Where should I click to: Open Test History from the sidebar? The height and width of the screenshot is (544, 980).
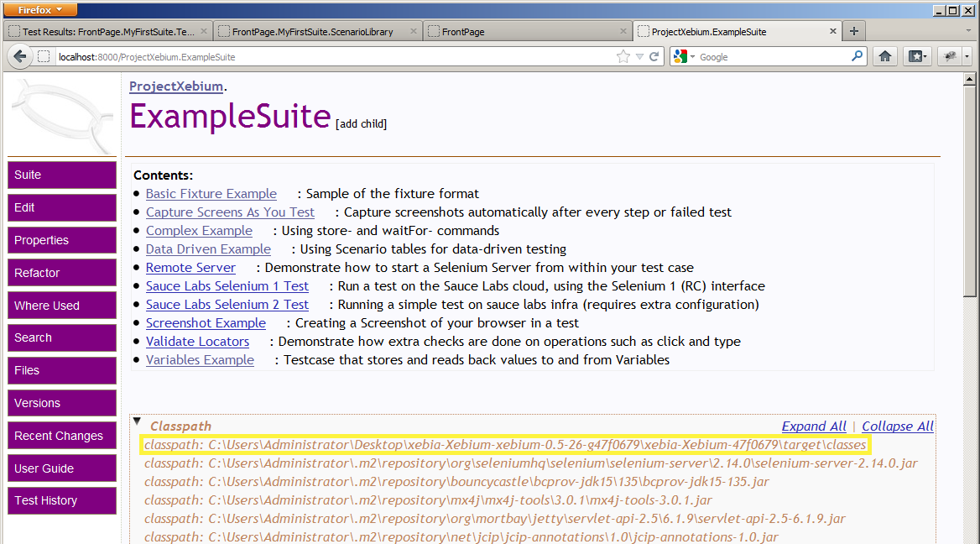pos(62,501)
